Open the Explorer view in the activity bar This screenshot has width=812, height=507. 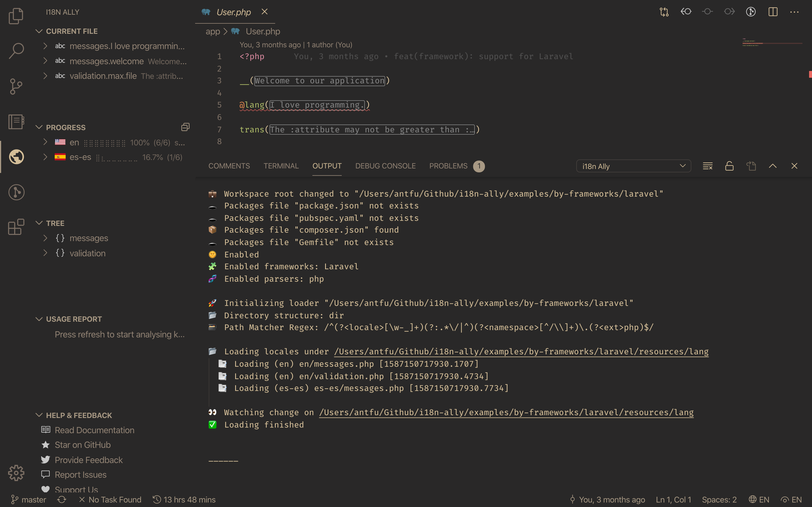point(16,16)
